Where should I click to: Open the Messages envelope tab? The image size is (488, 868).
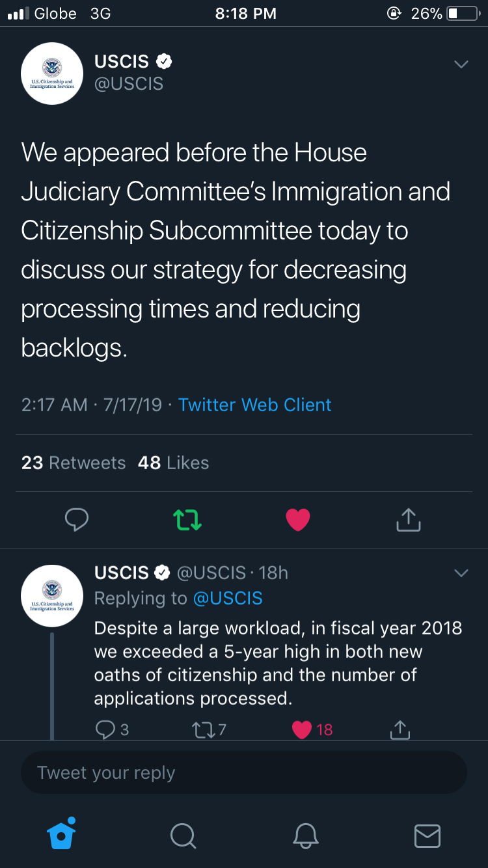click(427, 835)
